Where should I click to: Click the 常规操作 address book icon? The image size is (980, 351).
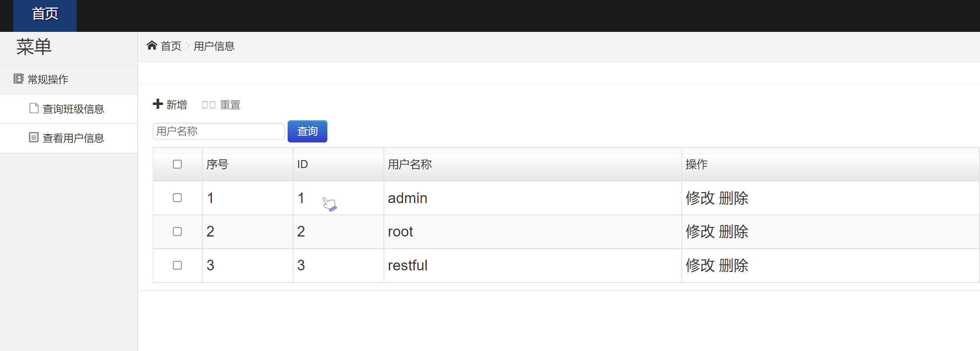pos(18,79)
